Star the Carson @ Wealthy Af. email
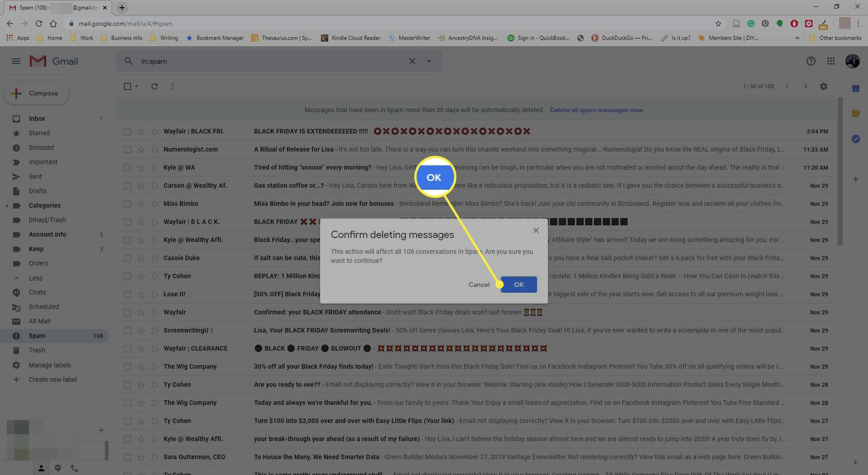Image resolution: width=868 pixels, height=475 pixels. click(x=141, y=185)
